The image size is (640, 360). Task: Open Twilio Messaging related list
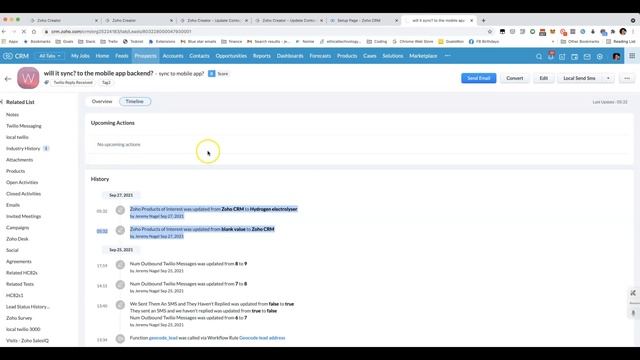pyautogui.click(x=24, y=126)
